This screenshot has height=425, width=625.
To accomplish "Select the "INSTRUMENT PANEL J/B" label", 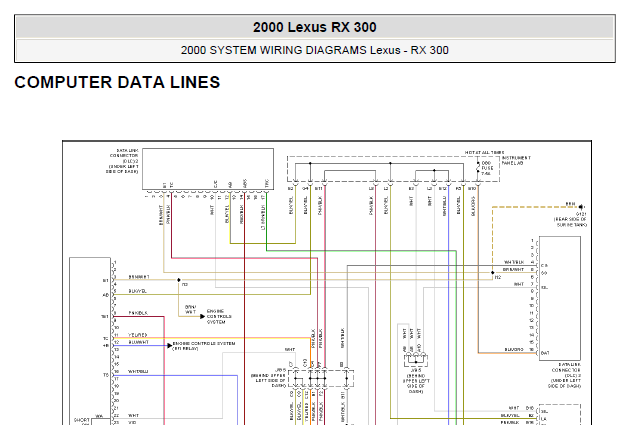I will 516,160.
